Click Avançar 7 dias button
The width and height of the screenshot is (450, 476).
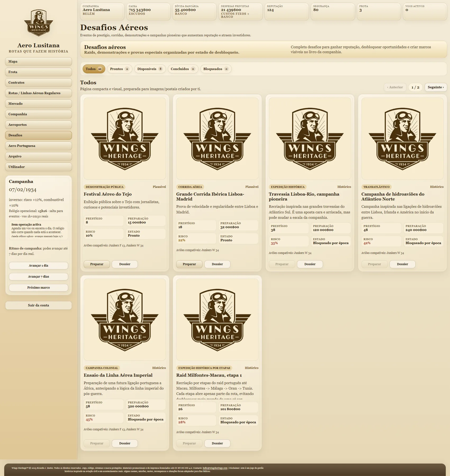click(39, 277)
